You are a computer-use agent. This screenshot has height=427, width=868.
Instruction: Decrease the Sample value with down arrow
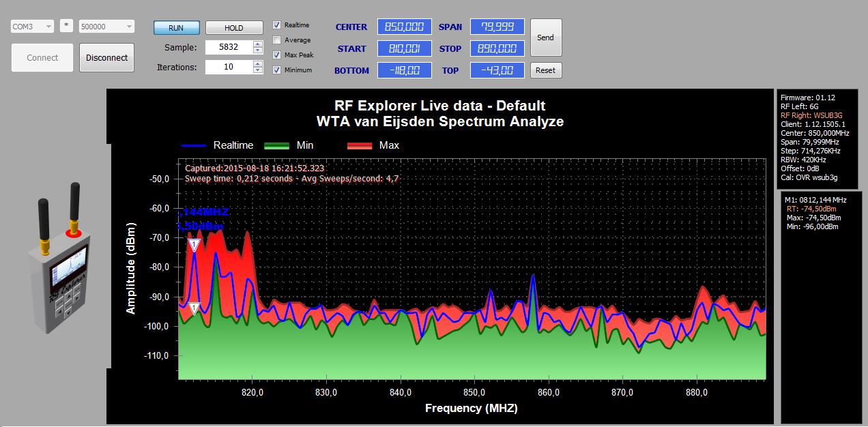point(257,50)
